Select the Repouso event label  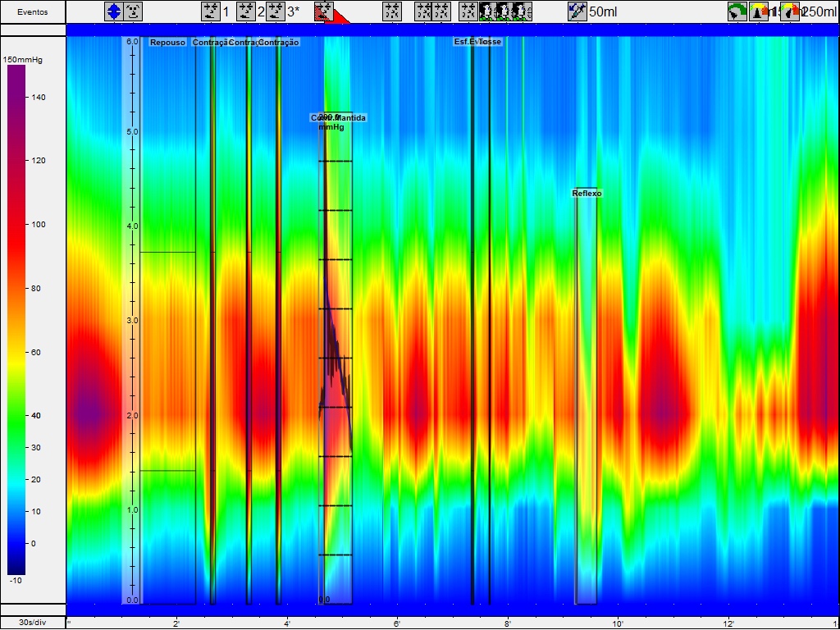(x=167, y=42)
